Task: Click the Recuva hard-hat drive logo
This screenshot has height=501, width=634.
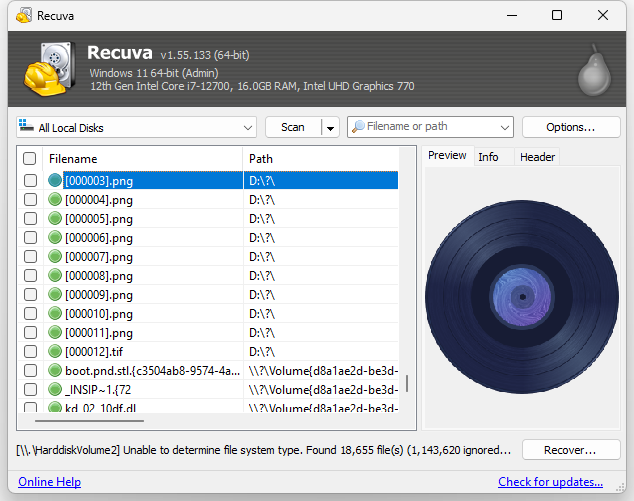Action: click(x=49, y=69)
